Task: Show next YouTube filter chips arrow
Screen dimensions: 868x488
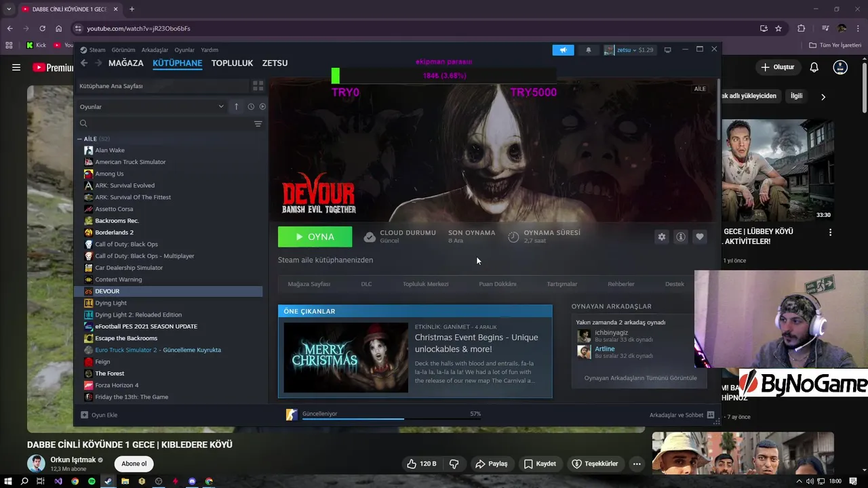Action: pyautogui.click(x=823, y=97)
